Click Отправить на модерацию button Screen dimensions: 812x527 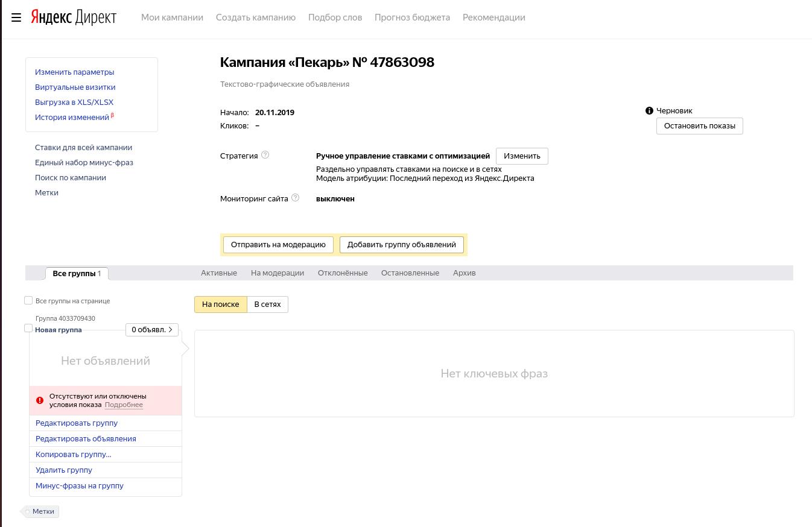coord(278,245)
